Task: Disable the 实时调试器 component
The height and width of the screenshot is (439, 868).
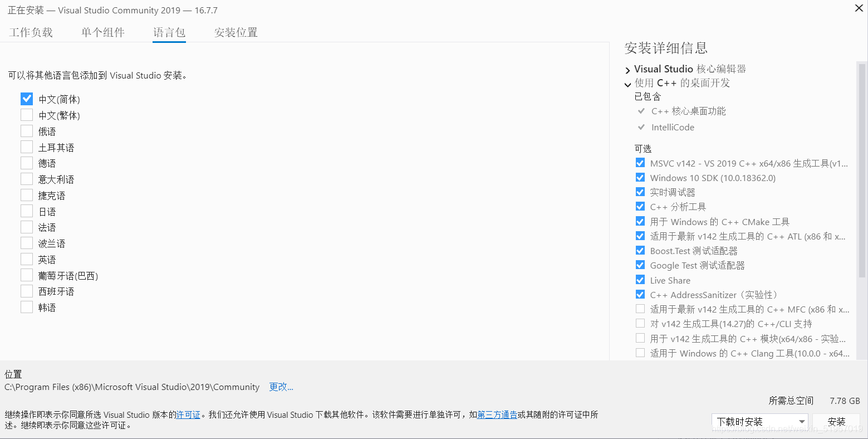Action: pos(640,192)
